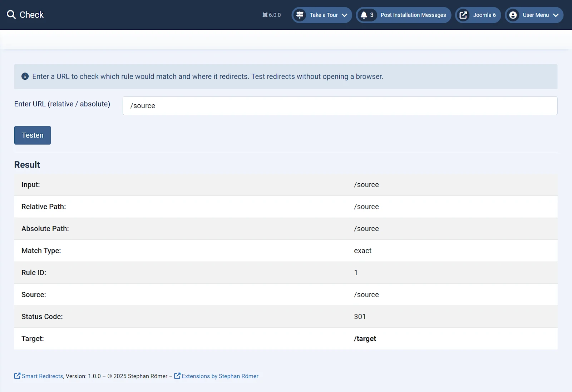572x392 pixels.
Task: Expand the Take a Tour dropdown chevron
Action: 345,15
